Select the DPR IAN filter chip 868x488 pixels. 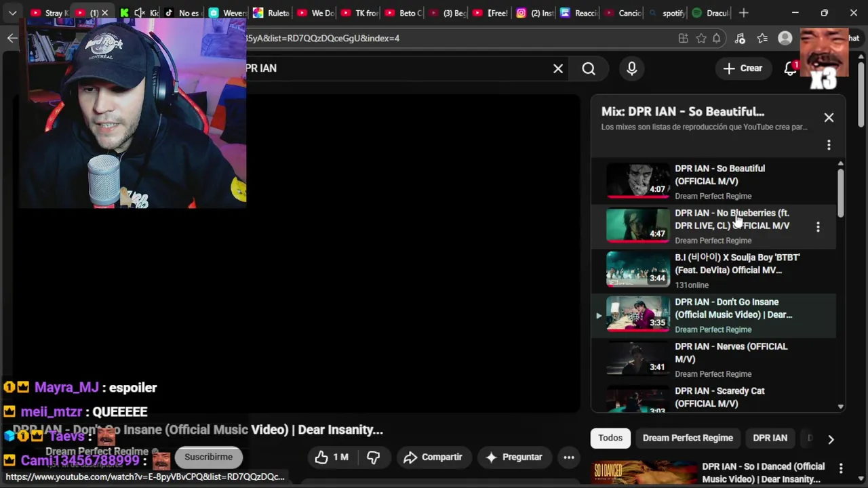click(x=770, y=439)
